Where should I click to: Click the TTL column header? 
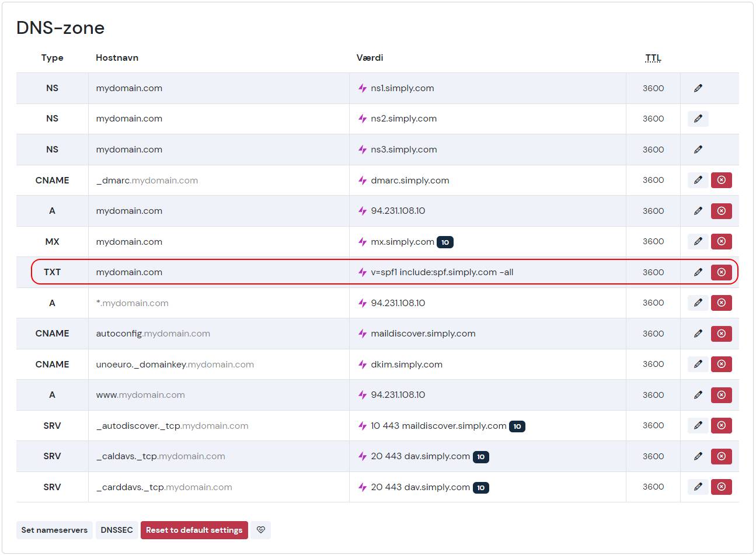pos(653,58)
